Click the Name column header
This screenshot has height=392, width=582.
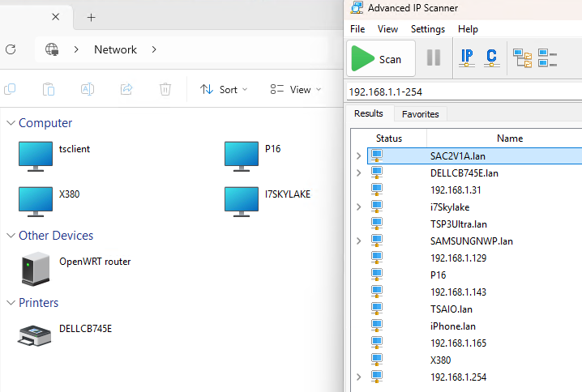tap(510, 138)
